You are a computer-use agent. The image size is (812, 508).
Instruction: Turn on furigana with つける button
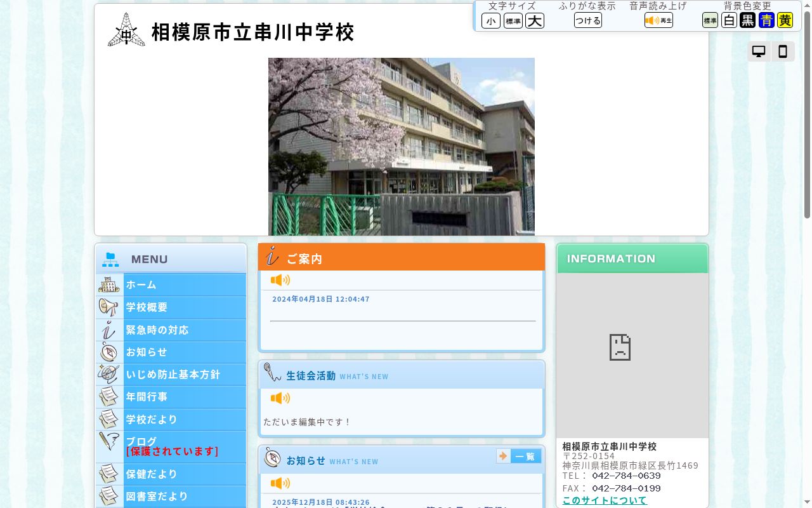pyautogui.click(x=588, y=20)
